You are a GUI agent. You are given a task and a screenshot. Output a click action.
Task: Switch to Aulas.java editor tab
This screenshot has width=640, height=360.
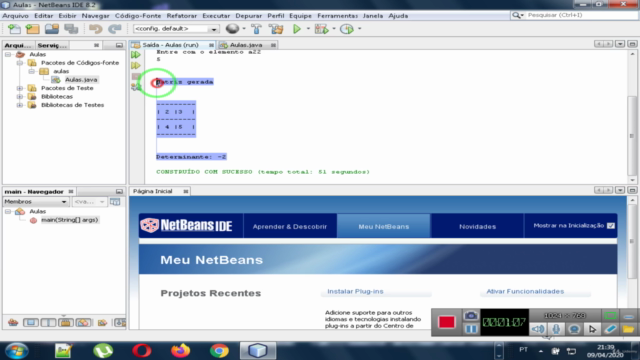pyautogui.click(x=246, y=45)
